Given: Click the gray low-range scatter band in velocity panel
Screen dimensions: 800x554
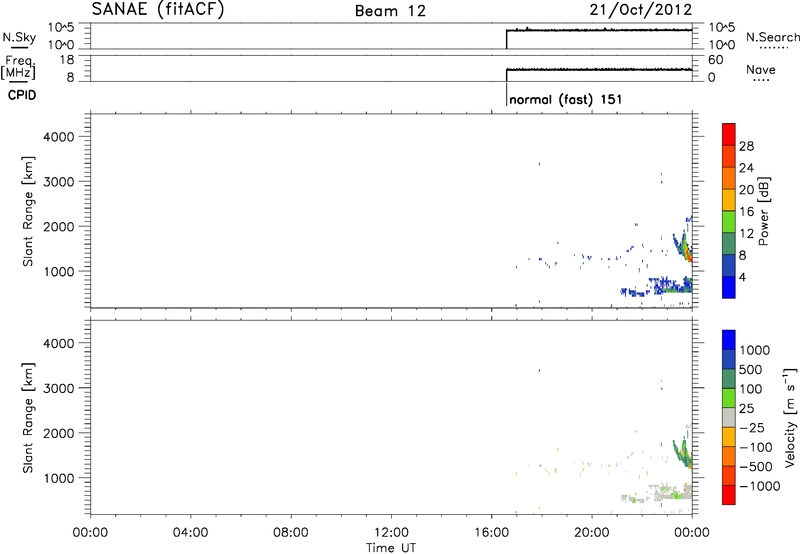Looking at the screenshot, I should [x=672, y=494].
